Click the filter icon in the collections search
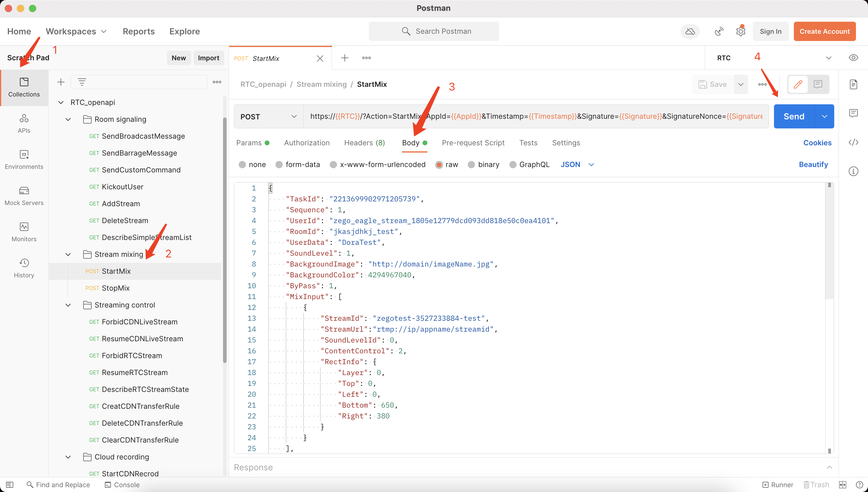 (82, 82)
